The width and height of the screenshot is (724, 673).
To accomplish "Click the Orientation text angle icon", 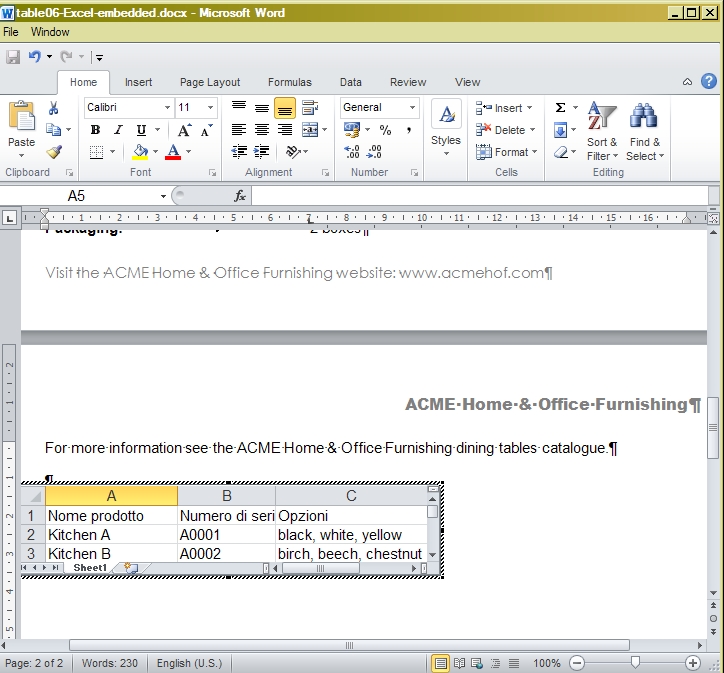I will (293, 151).
